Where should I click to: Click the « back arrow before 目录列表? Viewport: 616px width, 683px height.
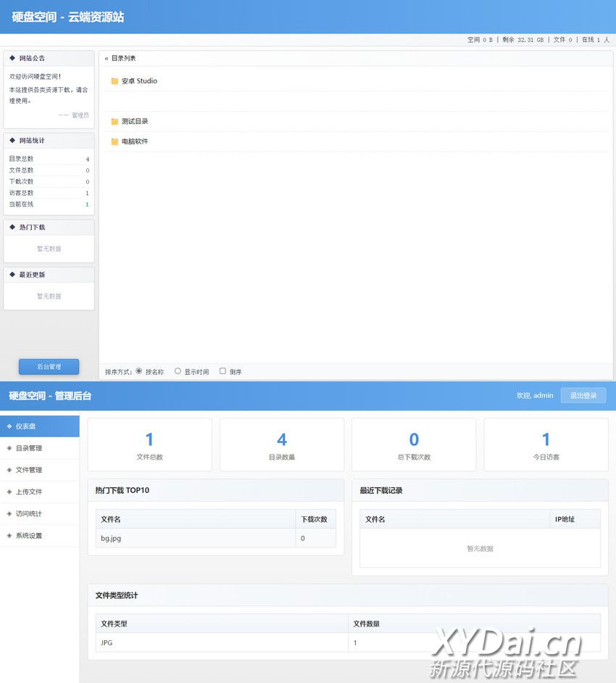click(107, 58)
